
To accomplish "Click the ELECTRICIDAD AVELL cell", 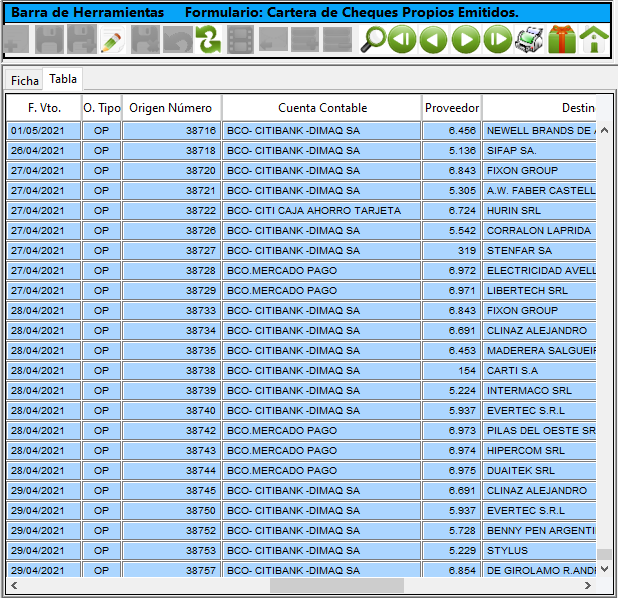I will click(x=539, y=270).
